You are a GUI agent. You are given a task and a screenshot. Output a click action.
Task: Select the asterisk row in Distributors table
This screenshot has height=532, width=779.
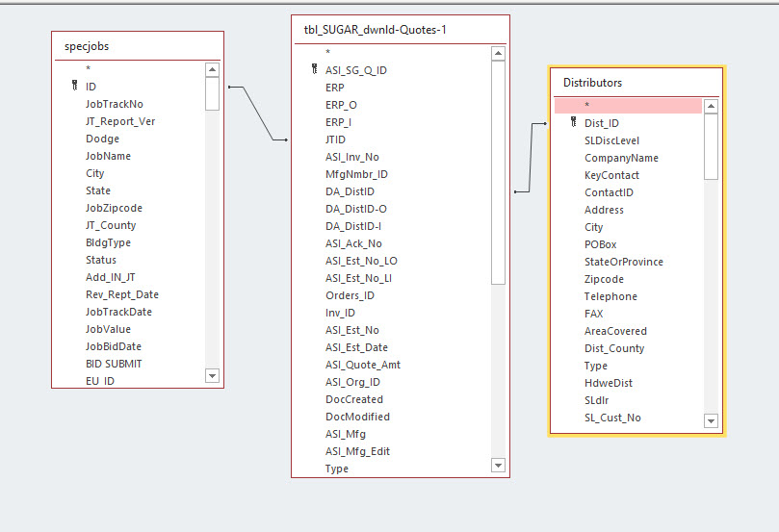627,106
